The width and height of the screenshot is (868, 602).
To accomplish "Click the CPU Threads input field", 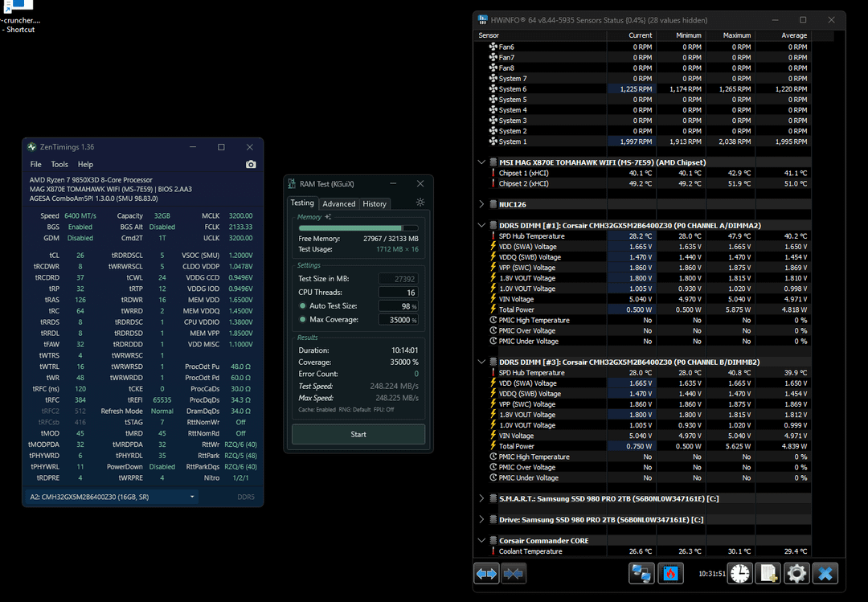I will click(398, 293).
